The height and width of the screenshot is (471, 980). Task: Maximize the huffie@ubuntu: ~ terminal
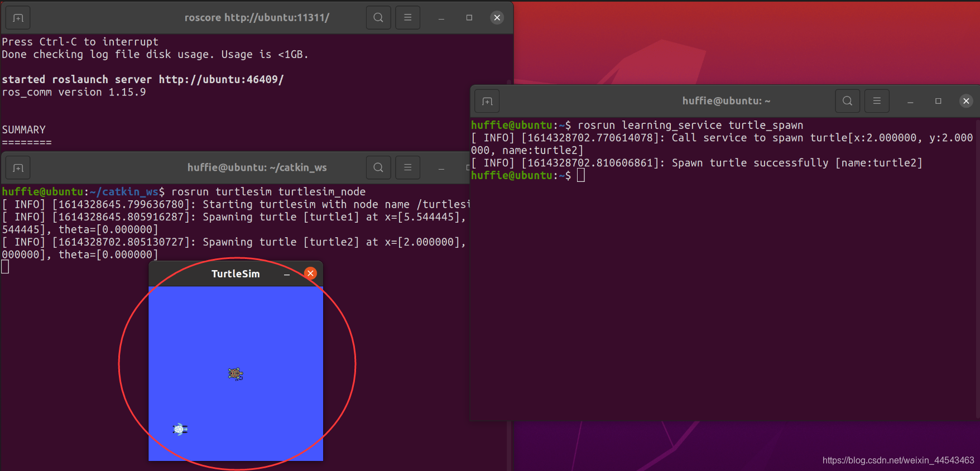pyautogui.click(x=938, y=101)
